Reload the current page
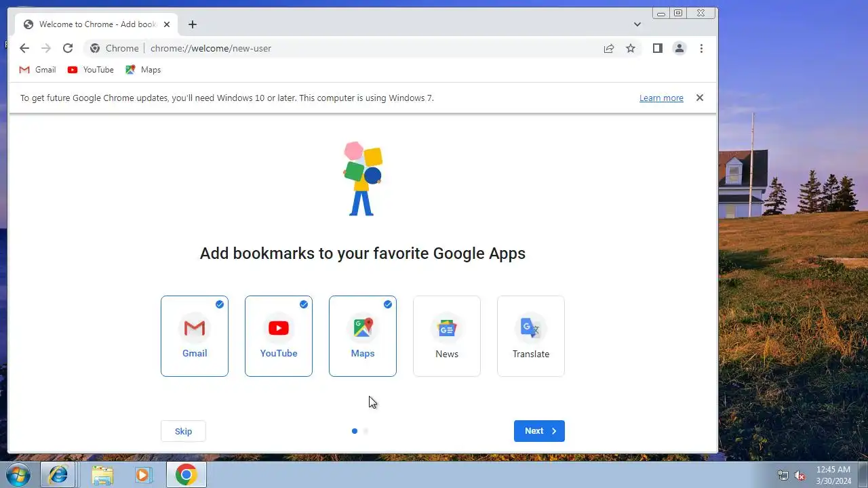 (x=68, y=48)
